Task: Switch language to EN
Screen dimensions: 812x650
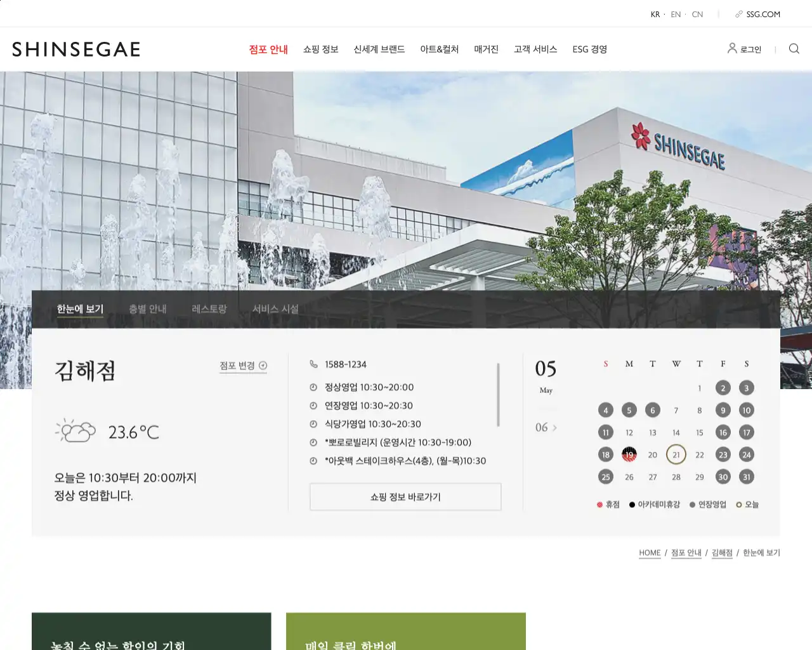Action: coord(676,14)
